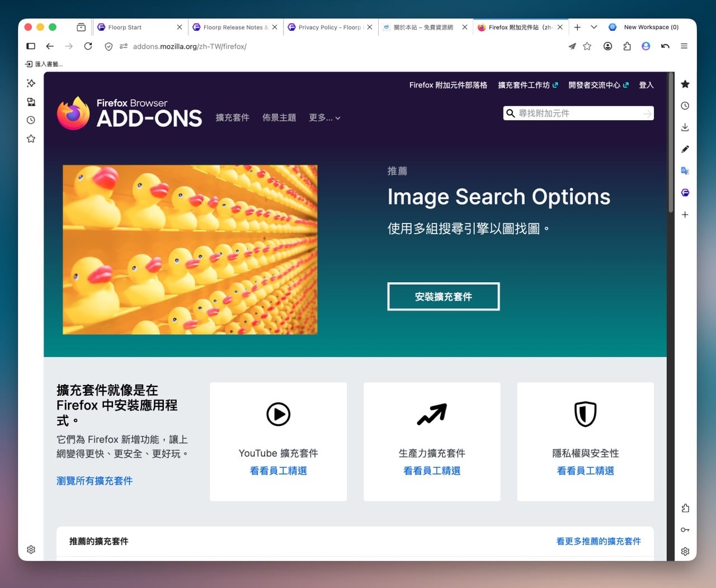The image size is (716, 588).
Task: Click the 登入 login link
Action: point(647,85)
